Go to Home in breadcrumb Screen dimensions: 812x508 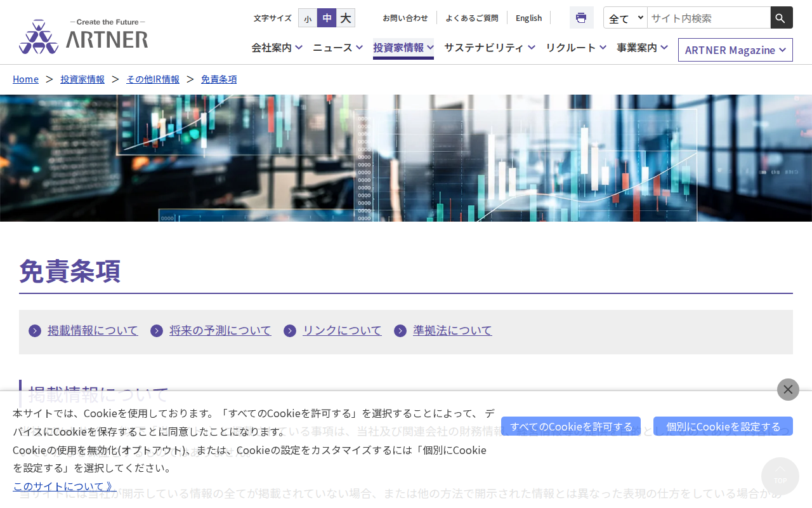point(25,79)
